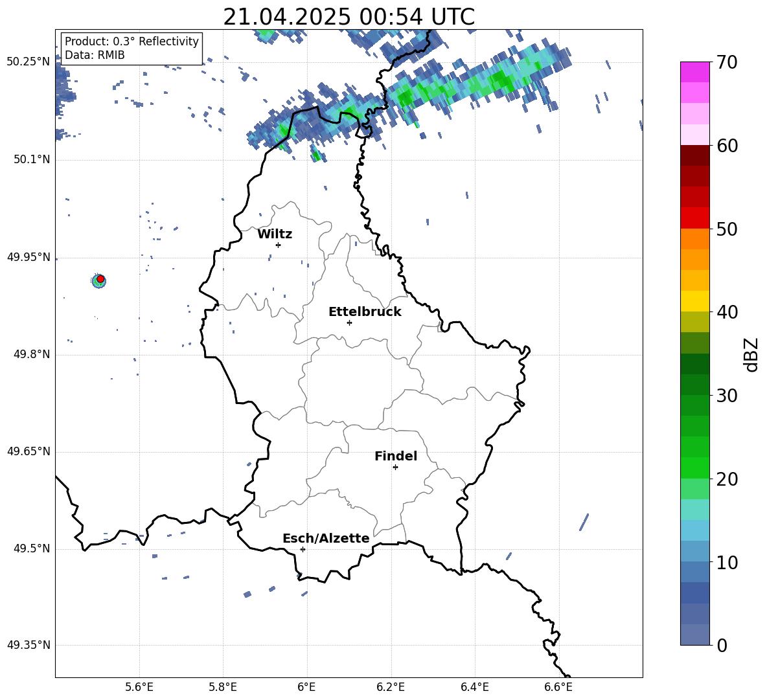Click the Esch/Alzette location cross marker

pyautogui.click(x=303, y=549)
